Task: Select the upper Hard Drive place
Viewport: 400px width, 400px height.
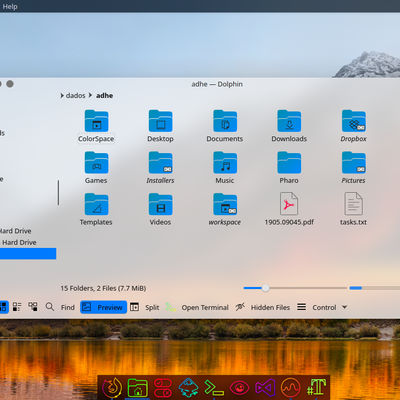Action: pyautogui.click(x=16, y=231)
